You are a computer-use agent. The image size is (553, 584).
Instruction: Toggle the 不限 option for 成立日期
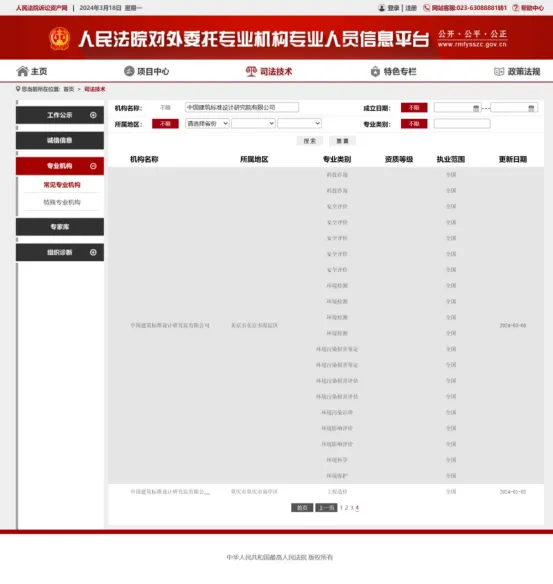(x=414, y=108)
